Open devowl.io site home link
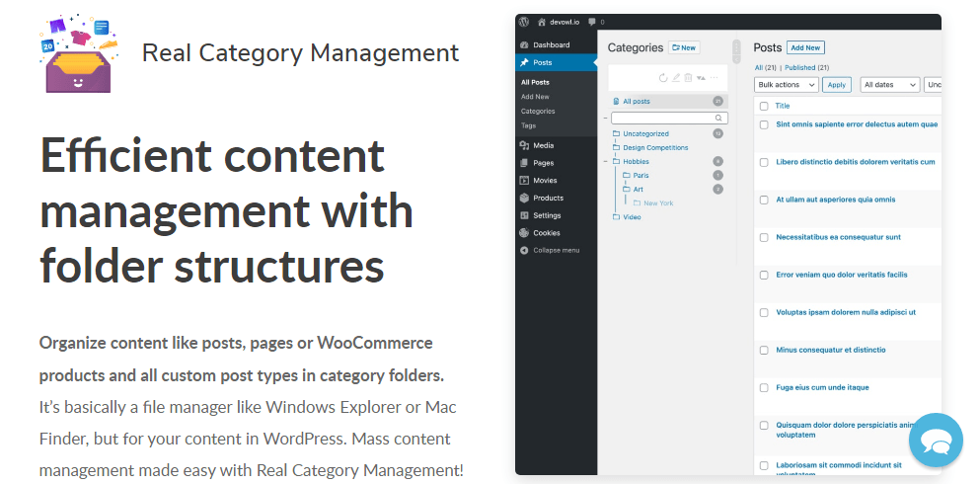980x484 pixels. pos(559,22)
